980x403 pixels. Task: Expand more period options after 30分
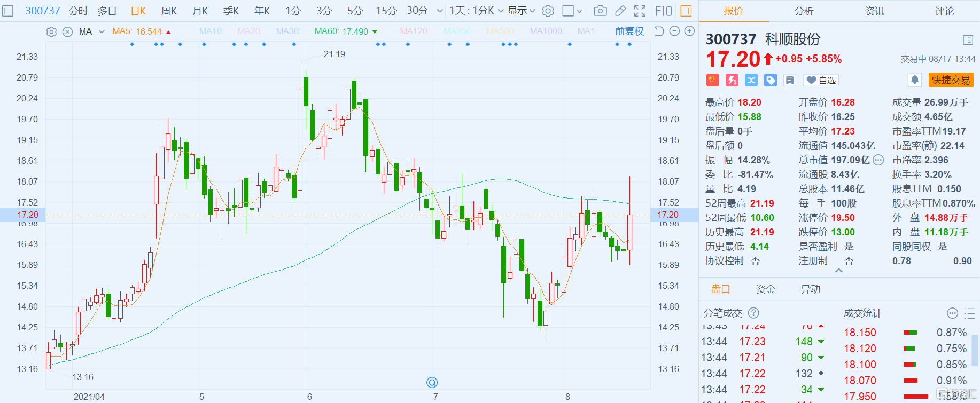tap(440, 11)
